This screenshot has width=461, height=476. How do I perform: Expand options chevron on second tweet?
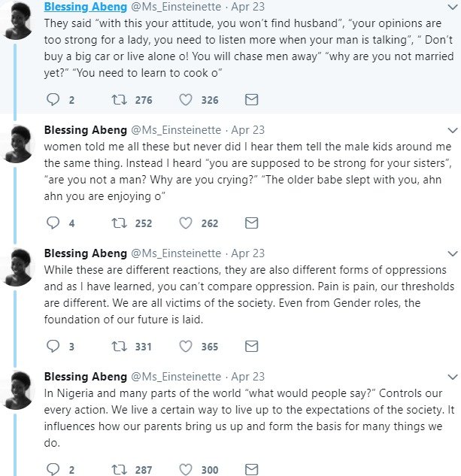point(452,129)
